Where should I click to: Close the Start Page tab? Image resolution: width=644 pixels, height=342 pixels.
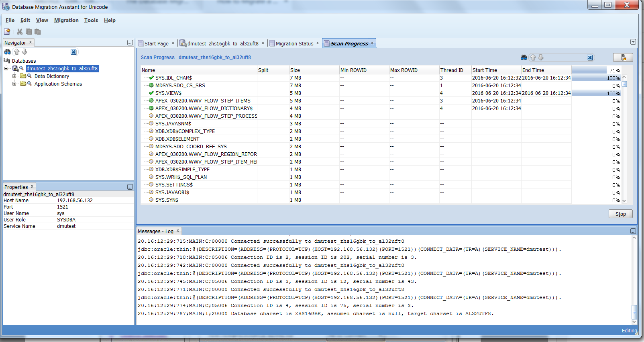[x=173, y=43]
